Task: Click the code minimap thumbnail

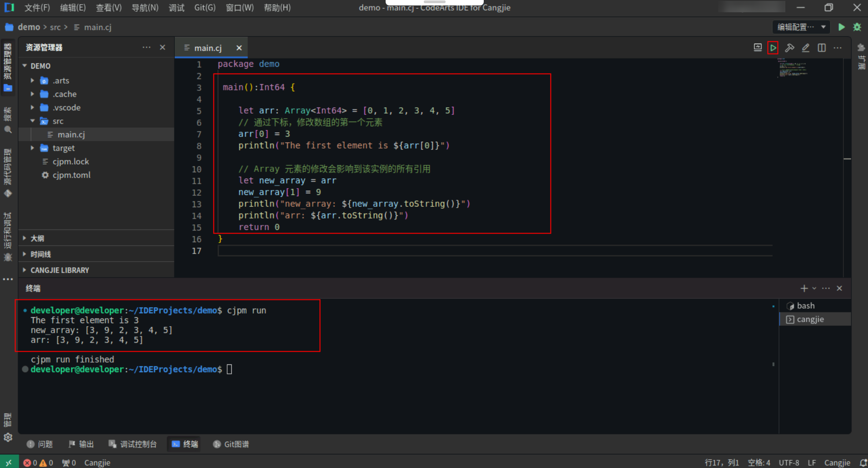Action: 793,68
